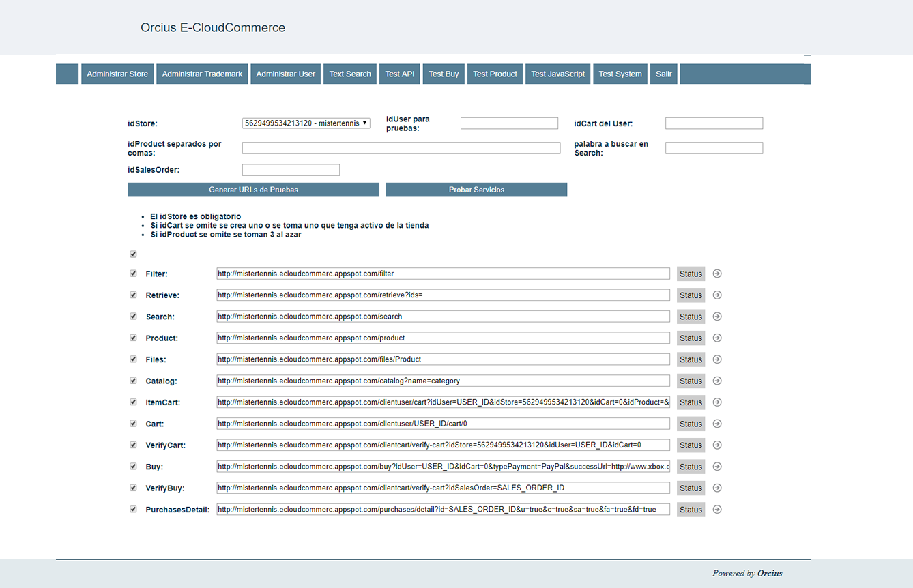
Task: Open the idStore dropdown
Action: (306, 123)
